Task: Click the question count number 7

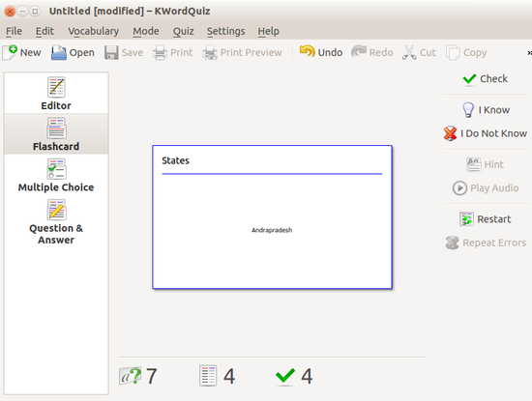Action: point(151,376)
